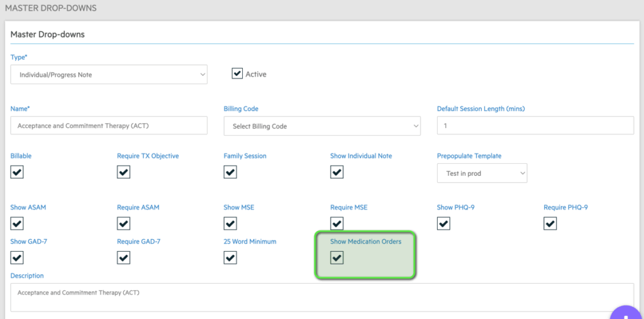Image resolution: width=644 pixels, height=319 pixels.
Task: Uncheck the Show Medication Orders checkbox
Action: 337,258
